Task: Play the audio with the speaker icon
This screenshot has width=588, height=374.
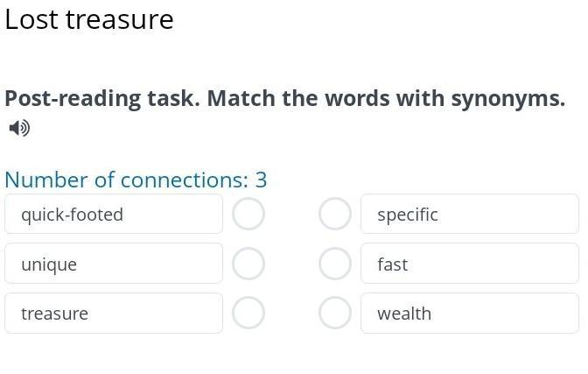Action: tap(19, 128)
